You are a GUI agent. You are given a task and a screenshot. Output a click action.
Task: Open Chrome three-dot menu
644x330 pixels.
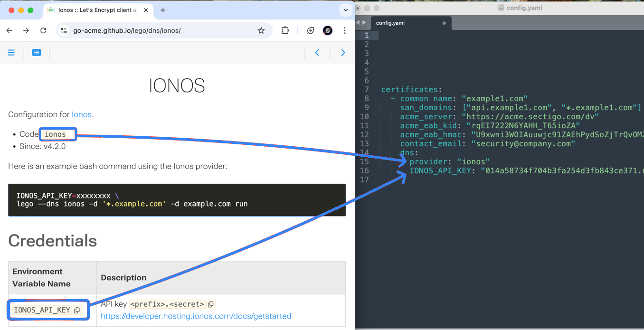pos(345,30)
